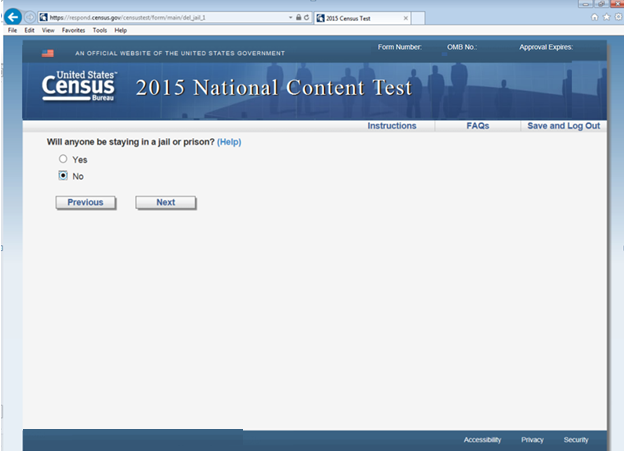Screen dimensions: 624x451
Task: Click the Approval Expires label
Action: [546, 47]
